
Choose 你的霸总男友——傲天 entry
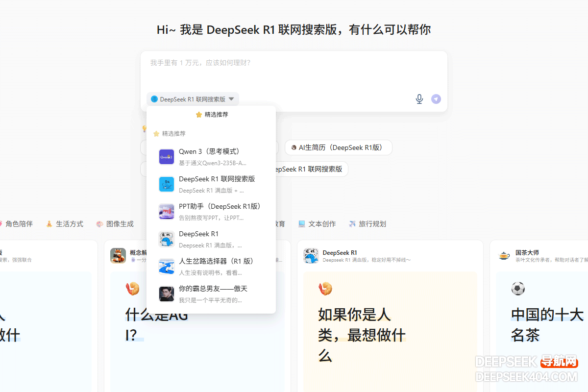(211, 294)
